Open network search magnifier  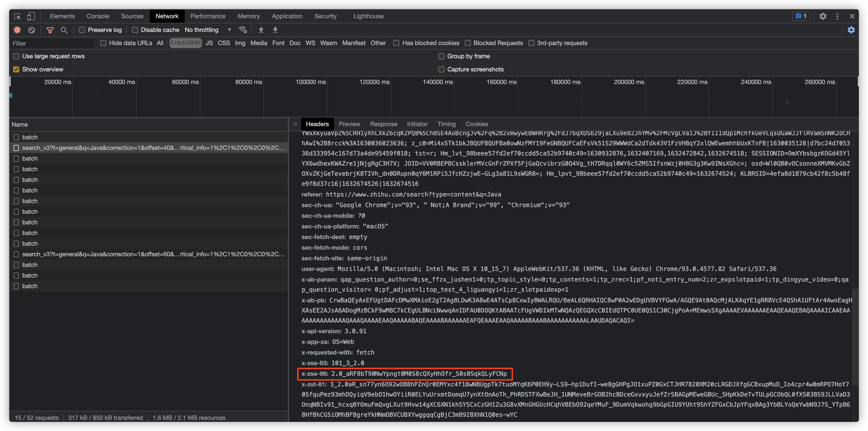(64, 30)
